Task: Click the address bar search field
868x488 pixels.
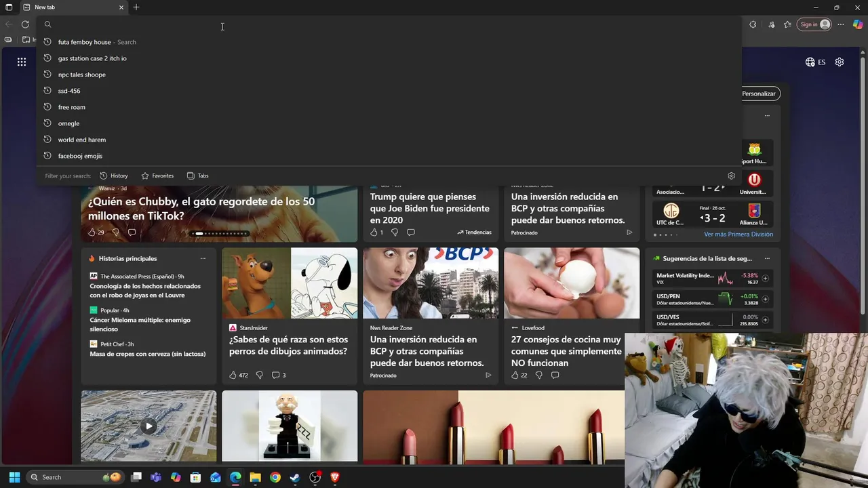Action: click(389, 24)
